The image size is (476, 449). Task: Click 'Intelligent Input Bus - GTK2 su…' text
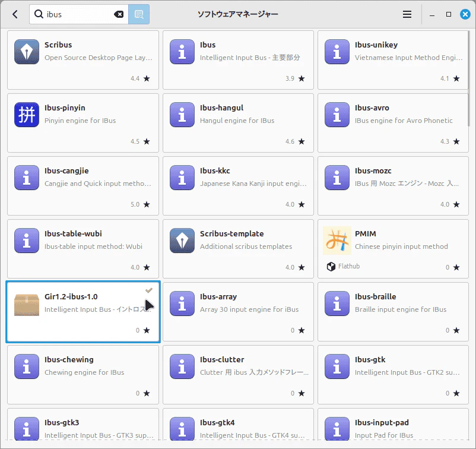(x=407, y=372)
